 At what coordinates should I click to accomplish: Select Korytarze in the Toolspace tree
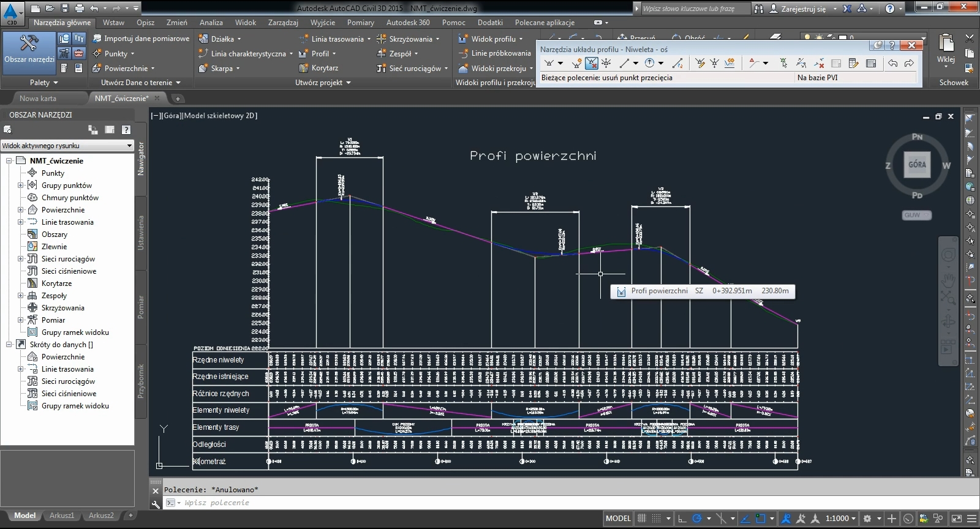point(56,283)
